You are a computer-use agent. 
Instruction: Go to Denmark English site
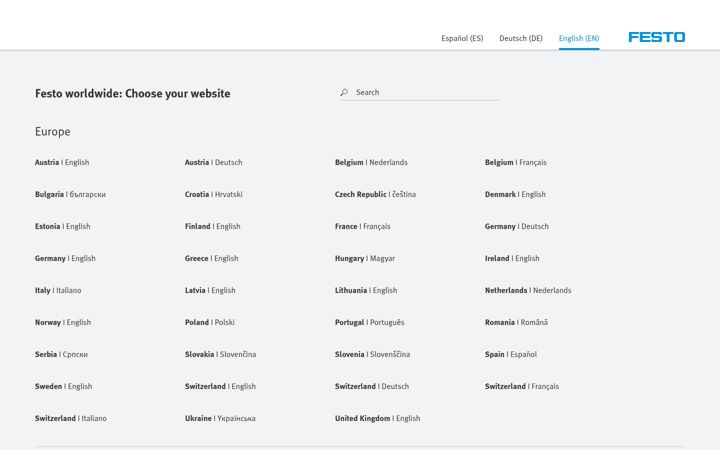point(515,194)
